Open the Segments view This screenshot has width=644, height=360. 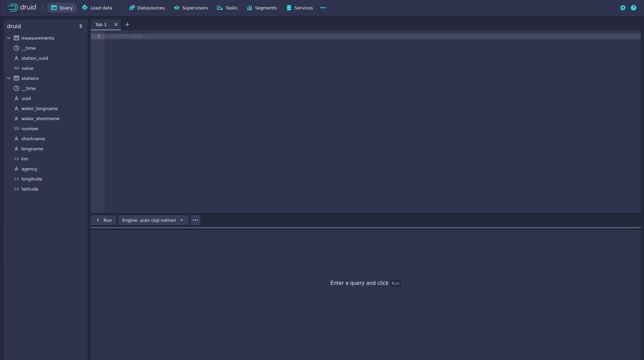tap(262, 8)
